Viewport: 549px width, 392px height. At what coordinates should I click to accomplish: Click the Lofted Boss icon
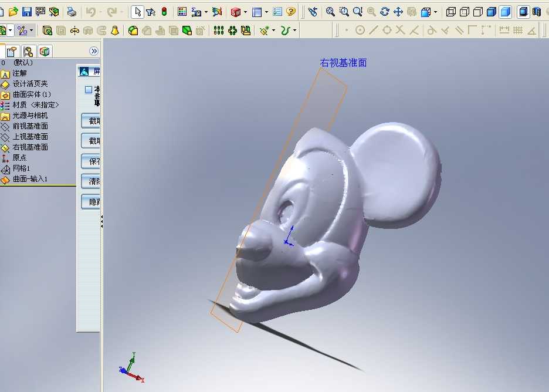(x=114, y=31)
